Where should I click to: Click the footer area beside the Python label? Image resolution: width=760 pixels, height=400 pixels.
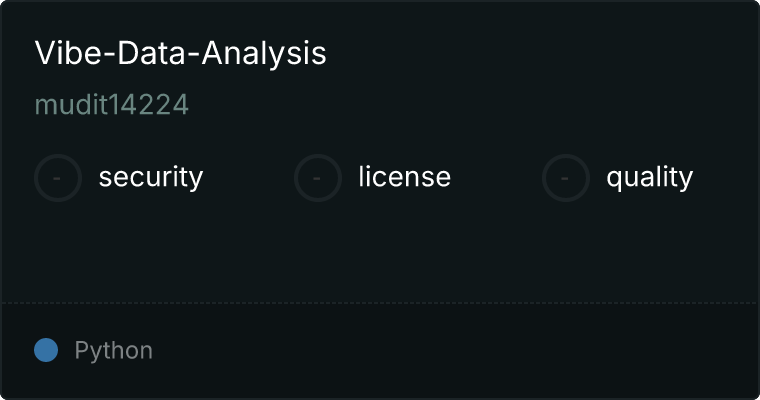(456, 351)
